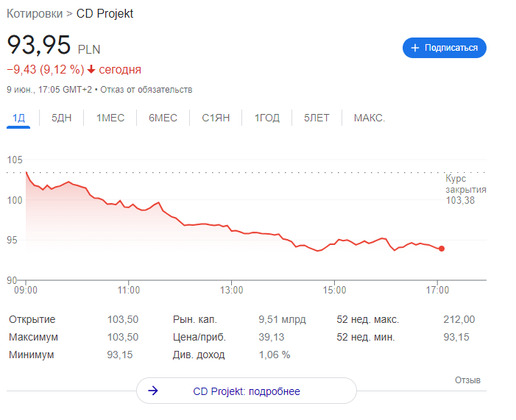Switch to the 1МЕС tab
The height and width of the screenshot is (420, 516).
[x=110, y=118]
